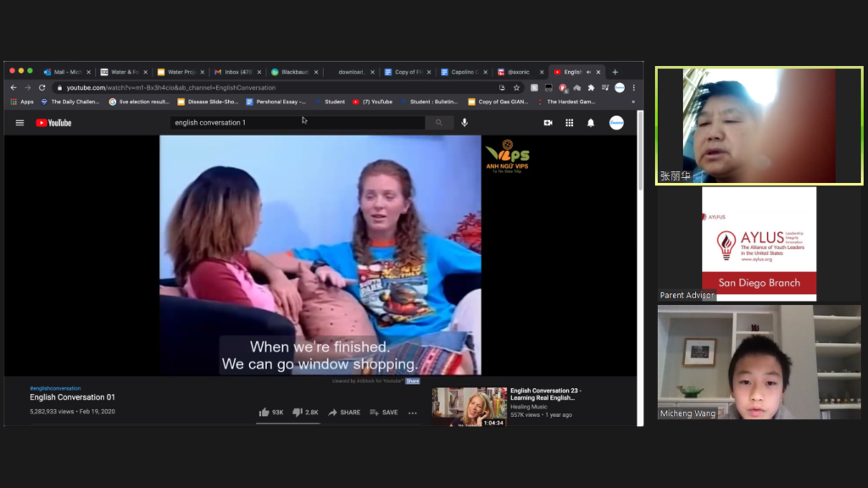Click the Adblock Share button
Screen dimensions: 868x488
pyautogui.click(x=413, y=381)
